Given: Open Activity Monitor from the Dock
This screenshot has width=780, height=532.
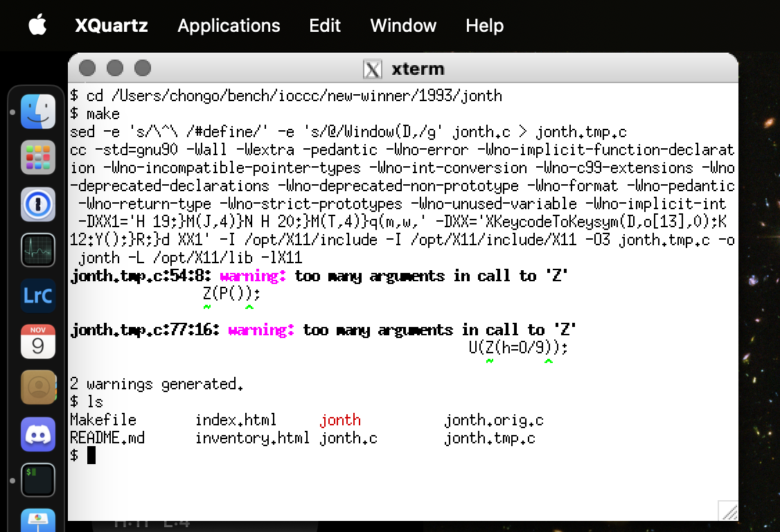Looking at the screenshot, I should 38,250.
